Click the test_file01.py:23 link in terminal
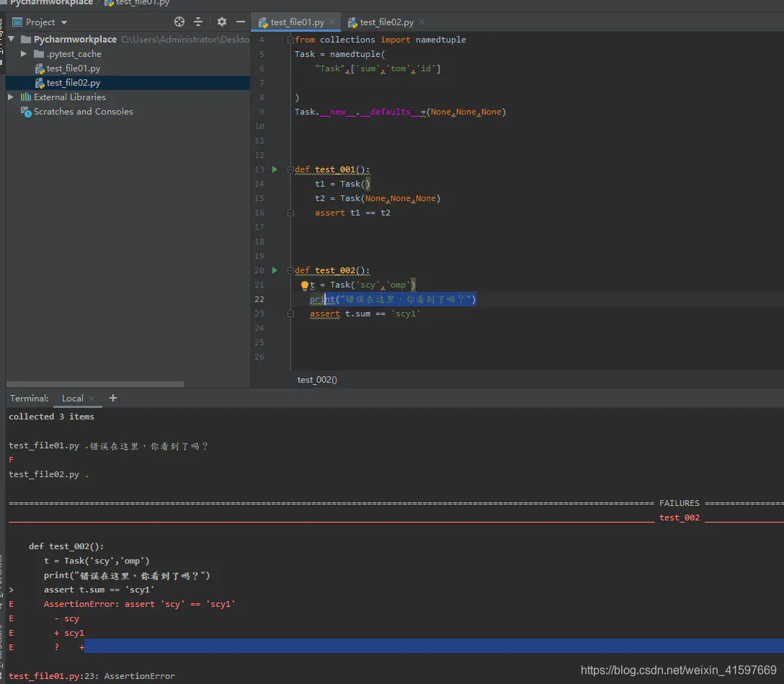The height and width of the screenshot is (684, 784). (x=53, y=676)
